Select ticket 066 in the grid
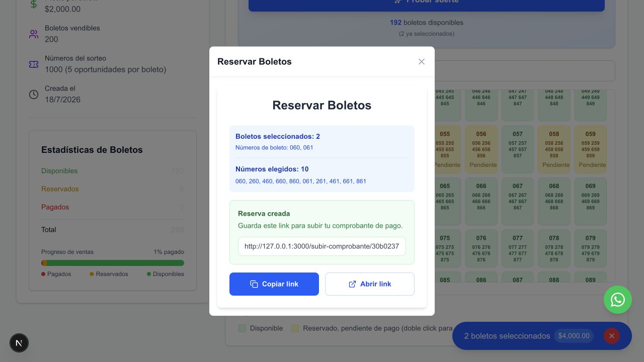 click(481, 201)
